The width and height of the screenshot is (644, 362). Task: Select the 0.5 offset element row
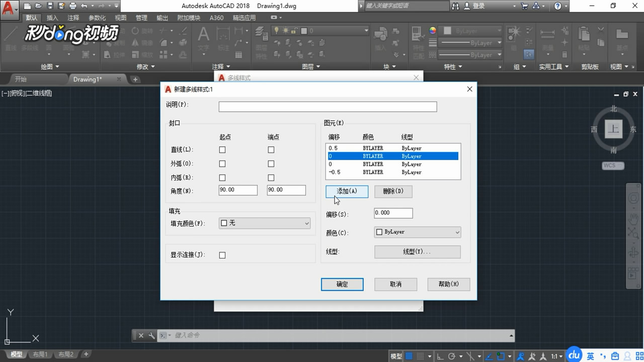coord(392,148)
